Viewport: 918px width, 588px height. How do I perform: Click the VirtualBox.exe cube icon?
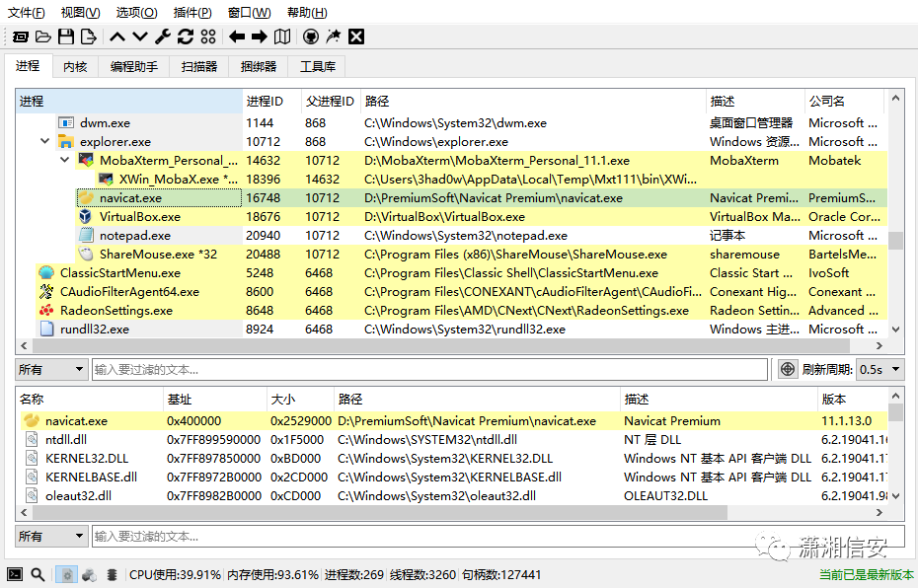tap(86, 216)
